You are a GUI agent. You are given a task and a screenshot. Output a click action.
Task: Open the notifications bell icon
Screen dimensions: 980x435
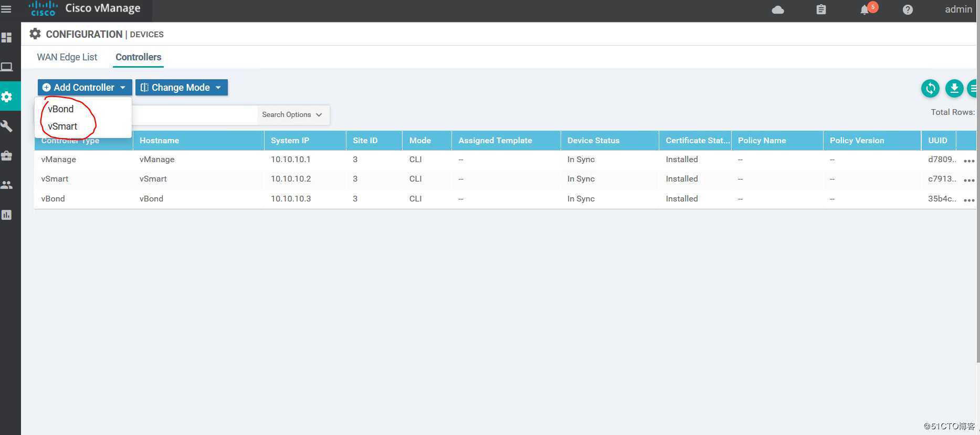pyautogui.click(x=865, y=10)
